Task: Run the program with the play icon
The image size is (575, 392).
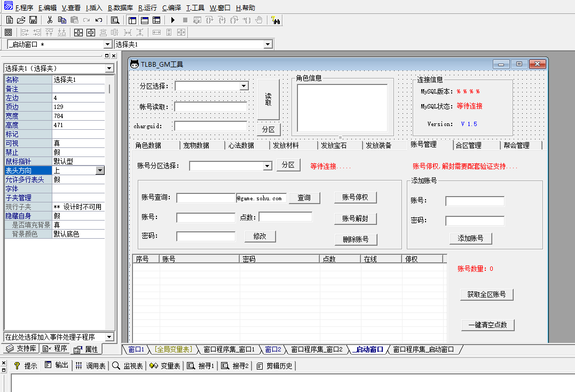Action: click(172, 20)
